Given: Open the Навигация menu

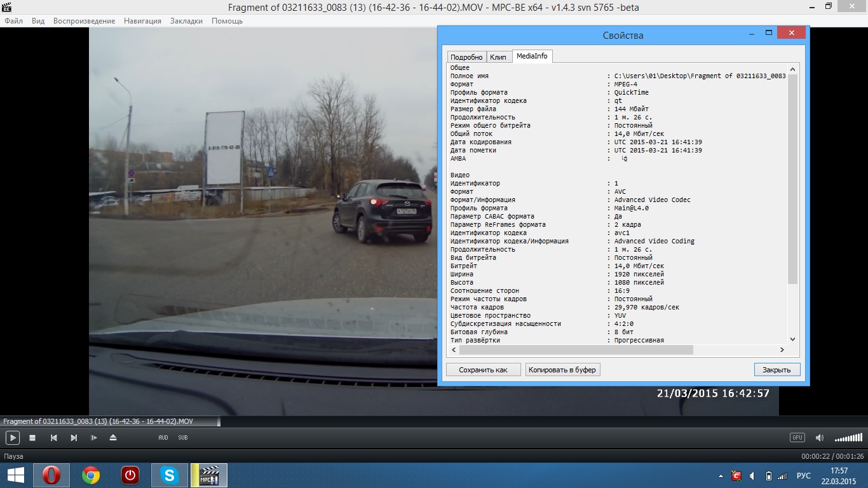Looking at the screenshot, I should pyautogui.click(x=142, y=21).
